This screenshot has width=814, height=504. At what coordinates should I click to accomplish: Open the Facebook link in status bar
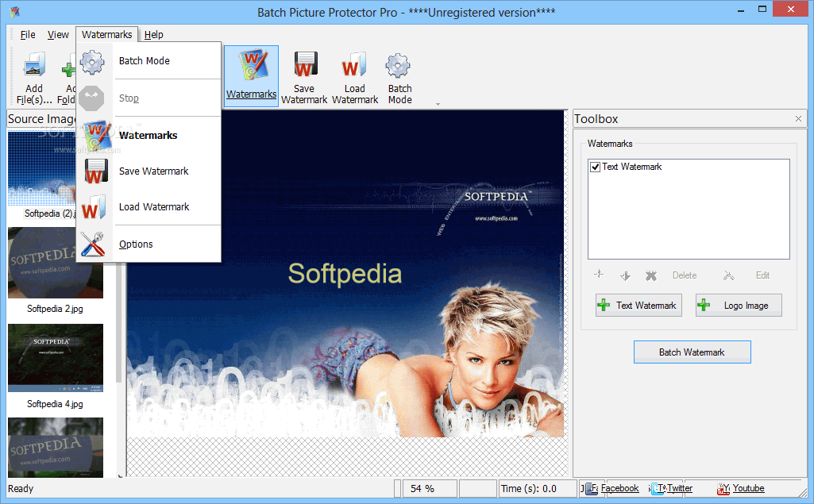click(x=620, y=488)
